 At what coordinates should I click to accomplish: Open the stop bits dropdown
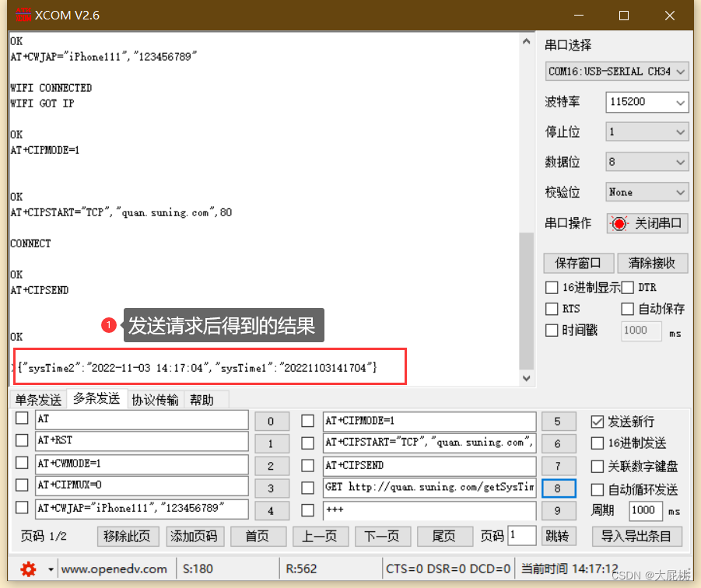(x=647, y=131)
